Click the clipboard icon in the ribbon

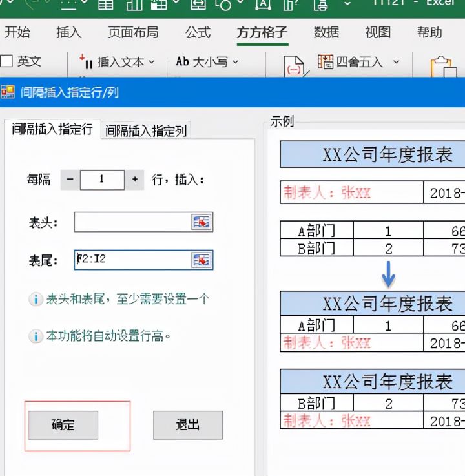443,67
